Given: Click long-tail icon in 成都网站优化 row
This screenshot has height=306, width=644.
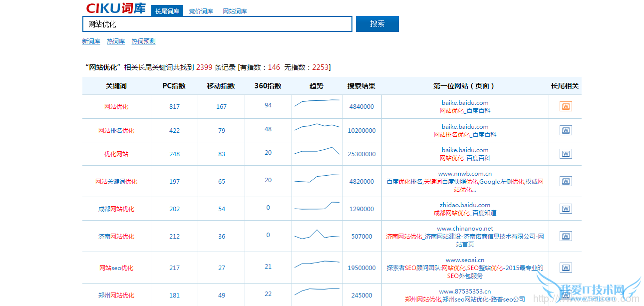Looking at the screenshot, I should pyautogui.click(x=566, y=209).
